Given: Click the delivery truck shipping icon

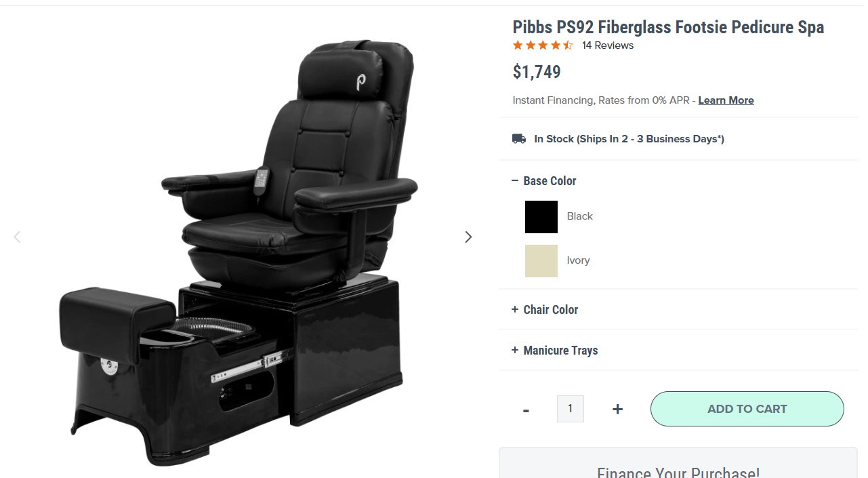Looking at the screenshot, I should click(x=519, y=139).
